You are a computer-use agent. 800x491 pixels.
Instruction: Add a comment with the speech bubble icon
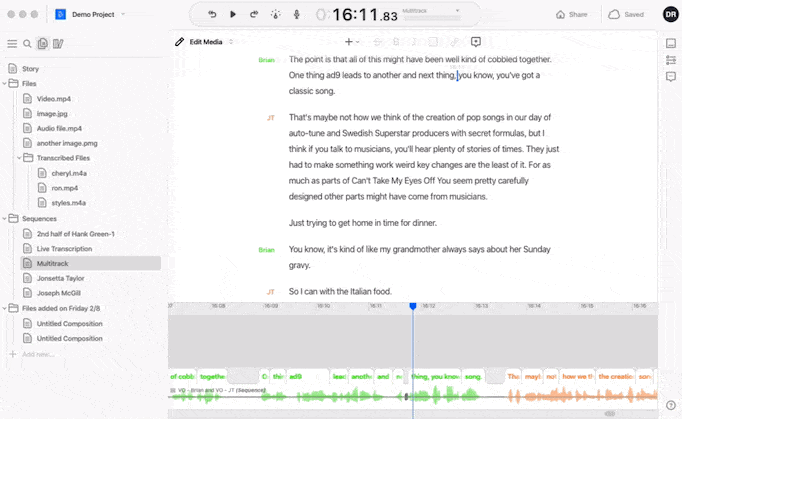pos(476,42)
